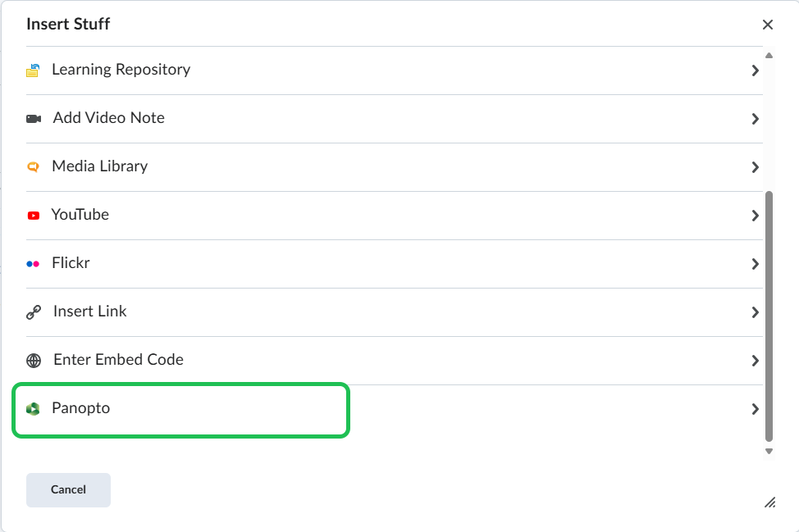Expand the Learning Repository row chevron
Screen dimensions: 799x532
click(x=755, y=70)
